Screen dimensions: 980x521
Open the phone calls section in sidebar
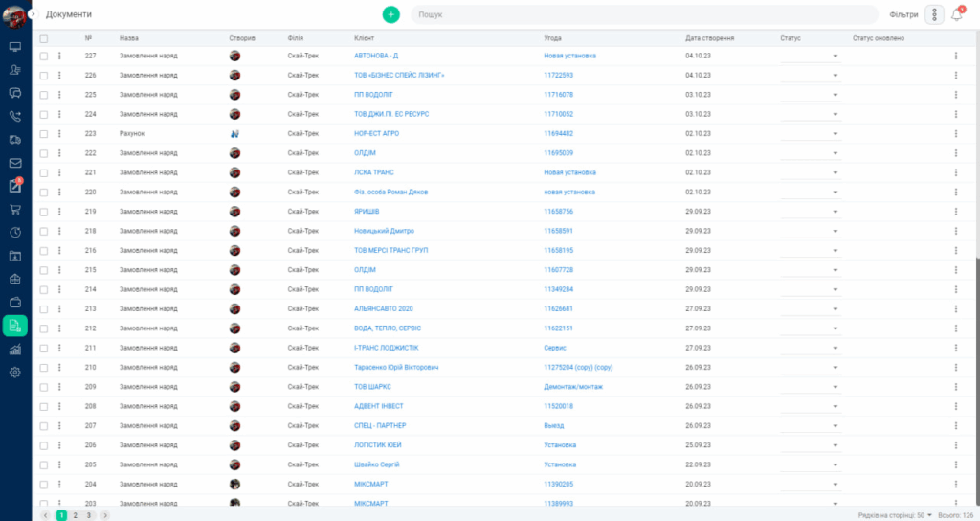coord(15,116)
